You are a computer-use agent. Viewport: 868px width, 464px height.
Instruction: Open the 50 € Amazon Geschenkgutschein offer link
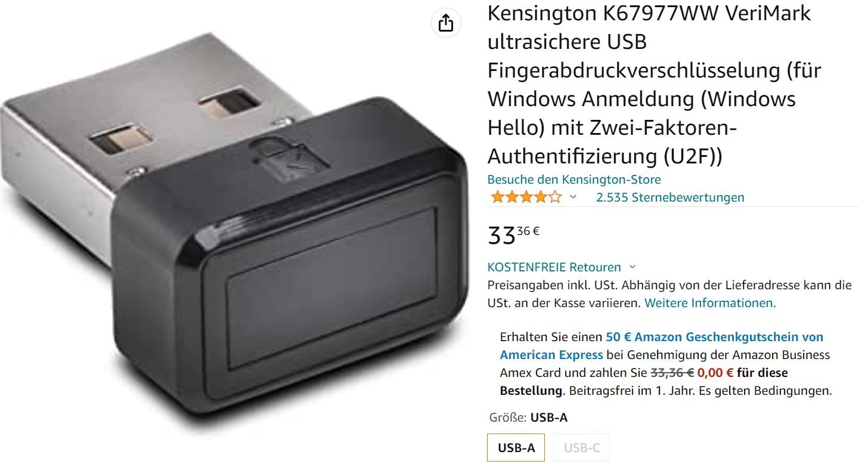point(662,346)
